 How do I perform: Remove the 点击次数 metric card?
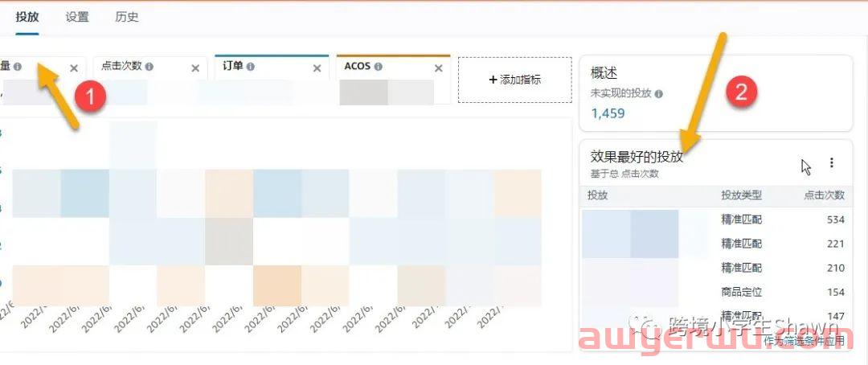point(195,68)
